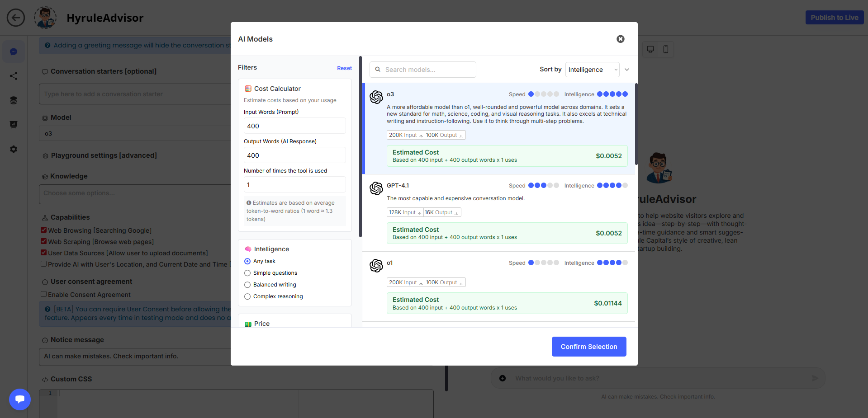Click the search magnifier icon
The width and height of the screenshot is (868, 418).
pyautogui.click(x=378, y=70)
